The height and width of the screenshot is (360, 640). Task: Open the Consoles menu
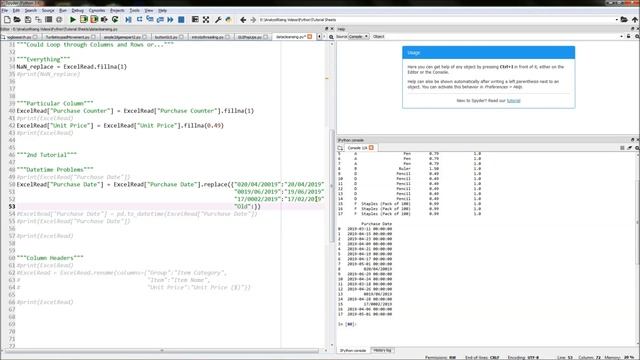coord(97,10)
